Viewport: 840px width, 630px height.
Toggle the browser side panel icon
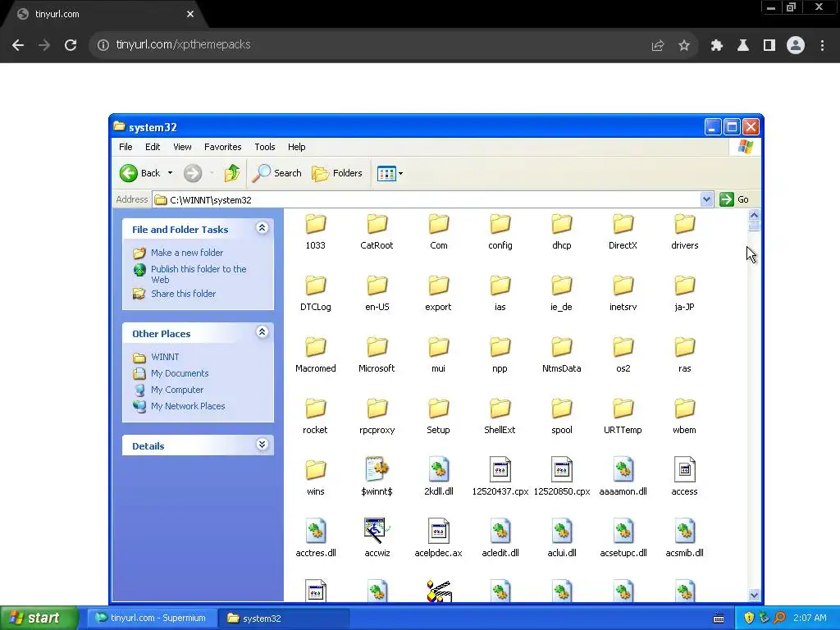(x=769, y=45)
